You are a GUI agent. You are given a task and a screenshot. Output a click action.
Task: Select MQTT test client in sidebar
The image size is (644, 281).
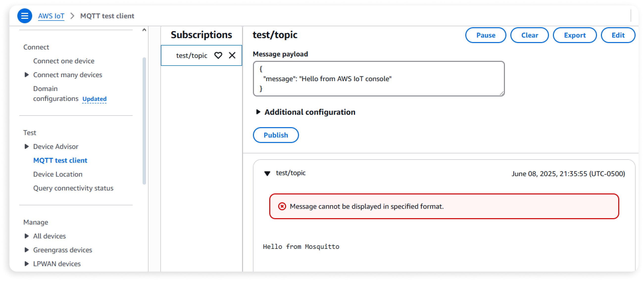coord(60,160)
